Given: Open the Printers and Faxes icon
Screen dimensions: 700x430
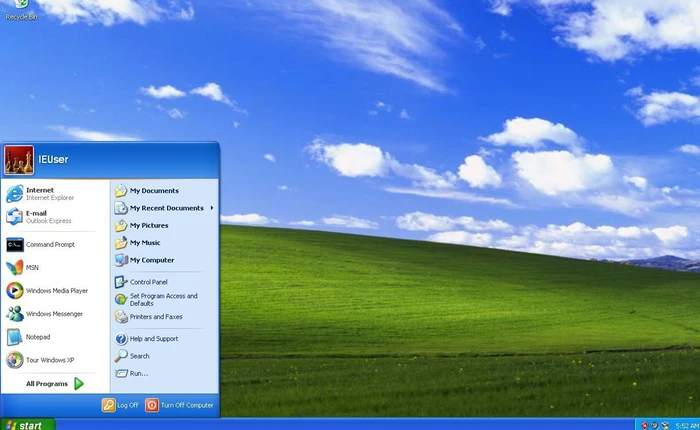Looking at the screenshot, I should (x=121, y=317).
